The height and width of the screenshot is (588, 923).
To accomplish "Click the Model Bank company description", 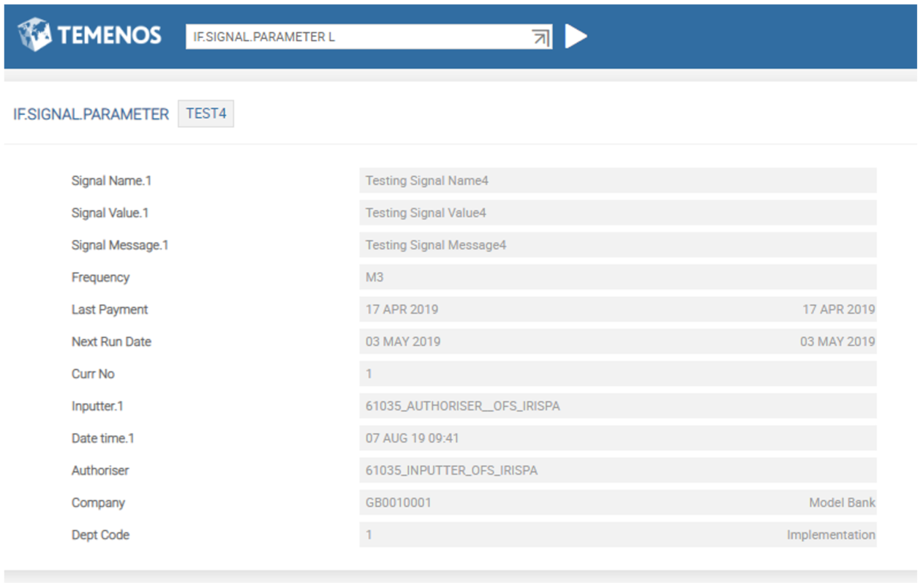I will (x=842, y=502).
